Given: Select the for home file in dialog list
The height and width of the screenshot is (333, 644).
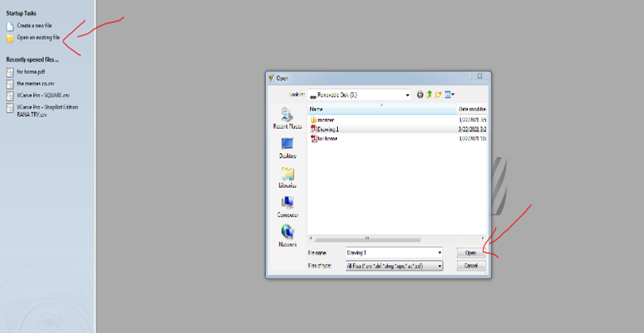Looking at the screenshot, I should click(x=324, y=139).
